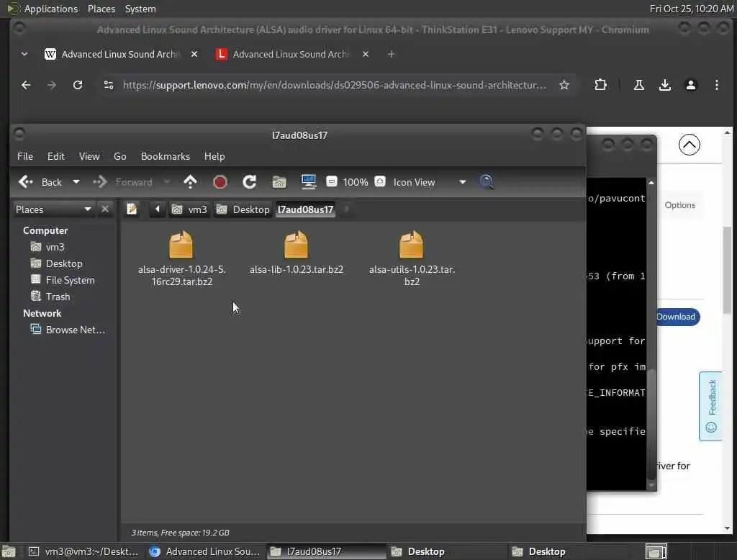Open Chromium profile icon
This screenshot has width=737, height=560.
coord(690,85)
